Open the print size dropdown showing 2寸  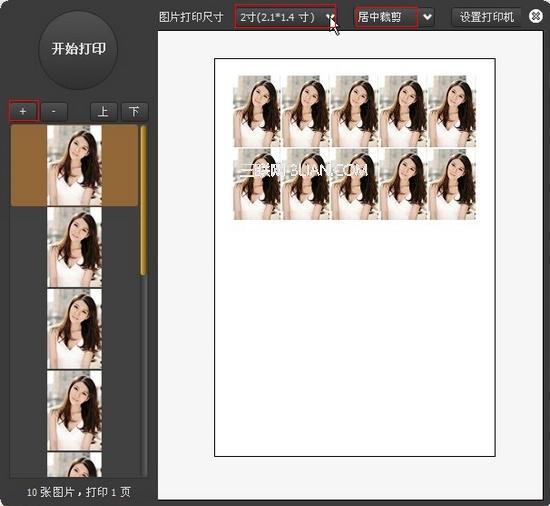point(285,16)
